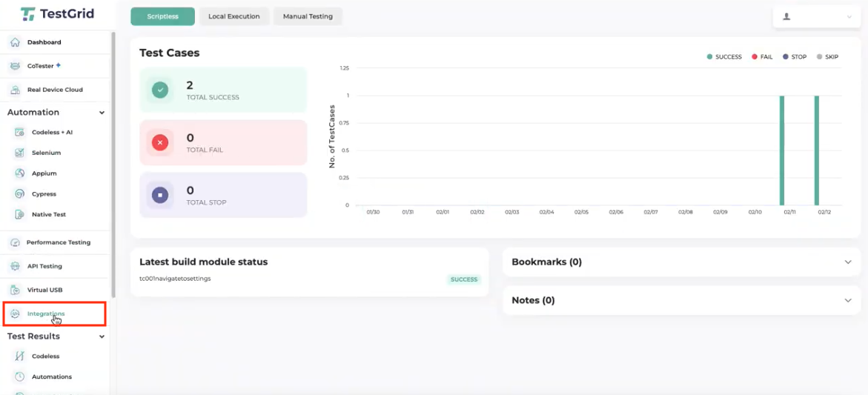Open Codeless test results link
The width and height of the screenshot is (868, 395).
point(45,356)
